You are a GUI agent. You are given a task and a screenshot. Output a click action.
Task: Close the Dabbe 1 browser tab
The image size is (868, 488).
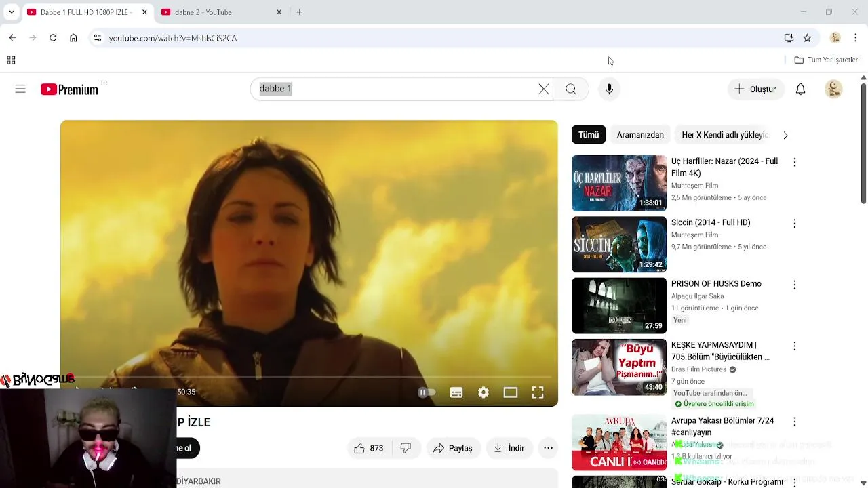(144, 12)
